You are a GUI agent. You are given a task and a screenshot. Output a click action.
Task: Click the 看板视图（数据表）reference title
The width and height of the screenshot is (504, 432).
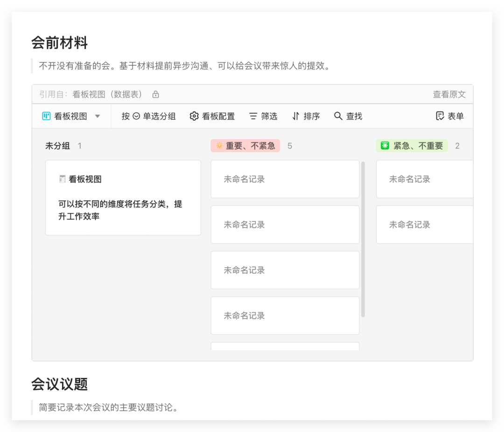coord(107,94)
